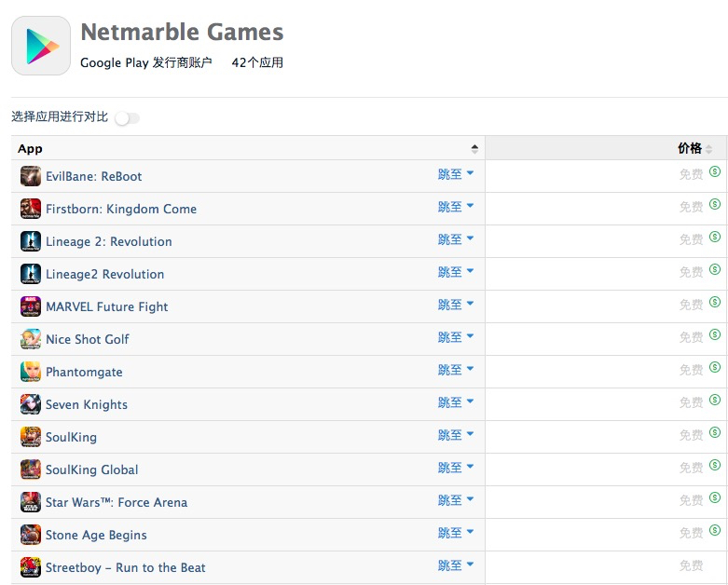The image size is (728, 585).
Task: Open the SoulKing app icon
Action: [31, 437]
